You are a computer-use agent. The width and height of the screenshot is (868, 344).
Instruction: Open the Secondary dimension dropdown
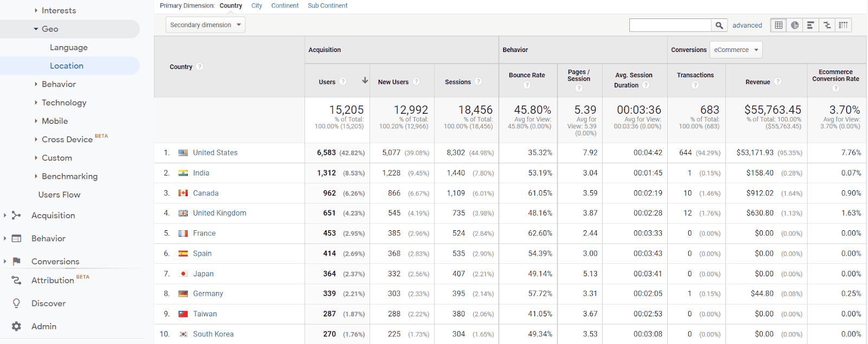[x=205, y=25]
